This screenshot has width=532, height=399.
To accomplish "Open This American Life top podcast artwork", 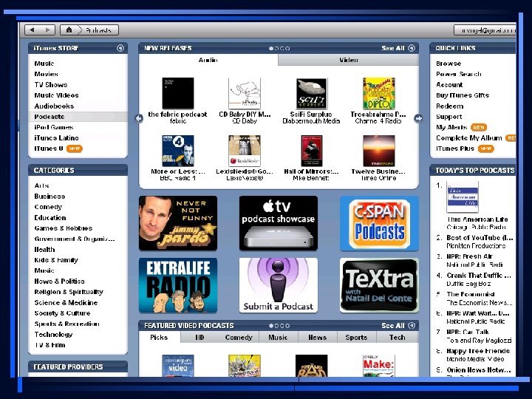I will tap(463, 197).
